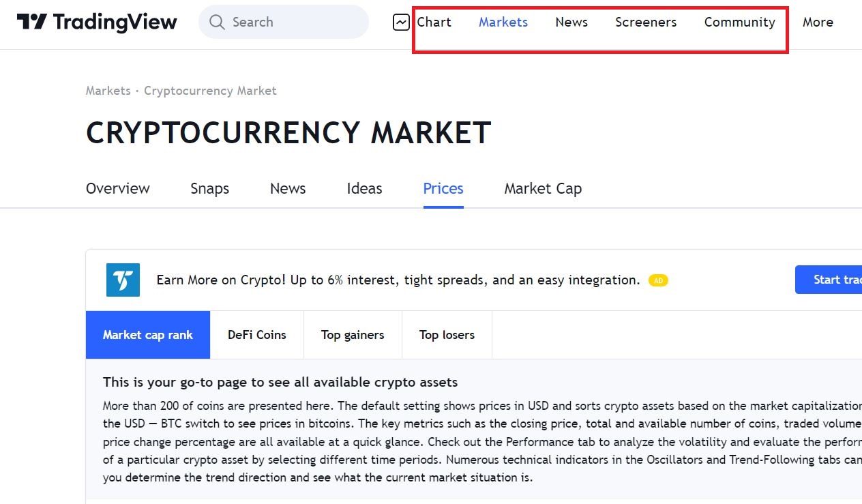Switch to the Overview tab

click(117, 188)
